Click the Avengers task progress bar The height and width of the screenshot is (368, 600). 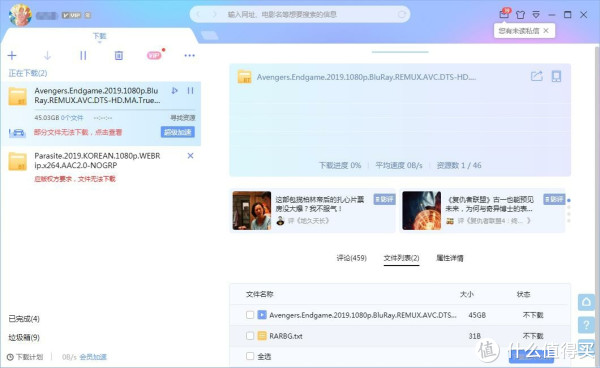click(115, 110)
